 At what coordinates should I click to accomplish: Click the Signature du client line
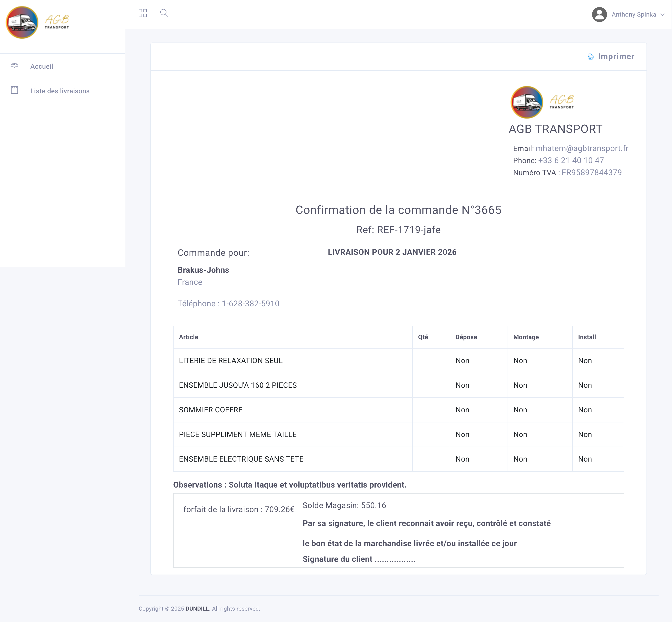click(359, 559)
